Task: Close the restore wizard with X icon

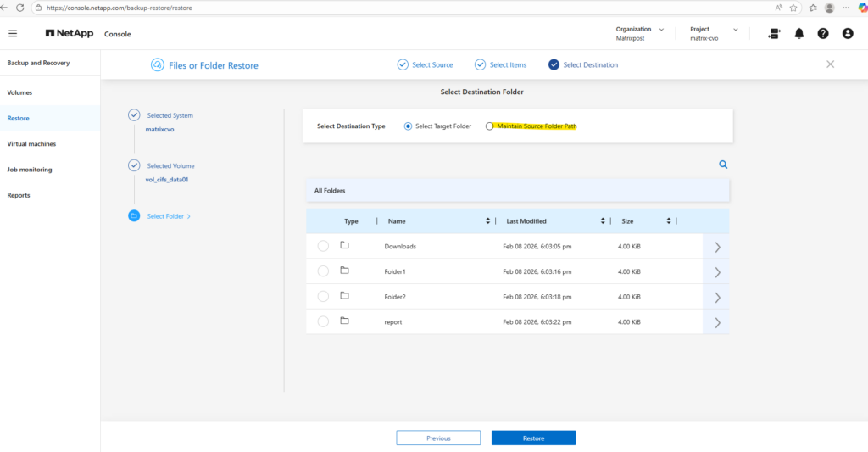Action: click(x=830, y=64)
